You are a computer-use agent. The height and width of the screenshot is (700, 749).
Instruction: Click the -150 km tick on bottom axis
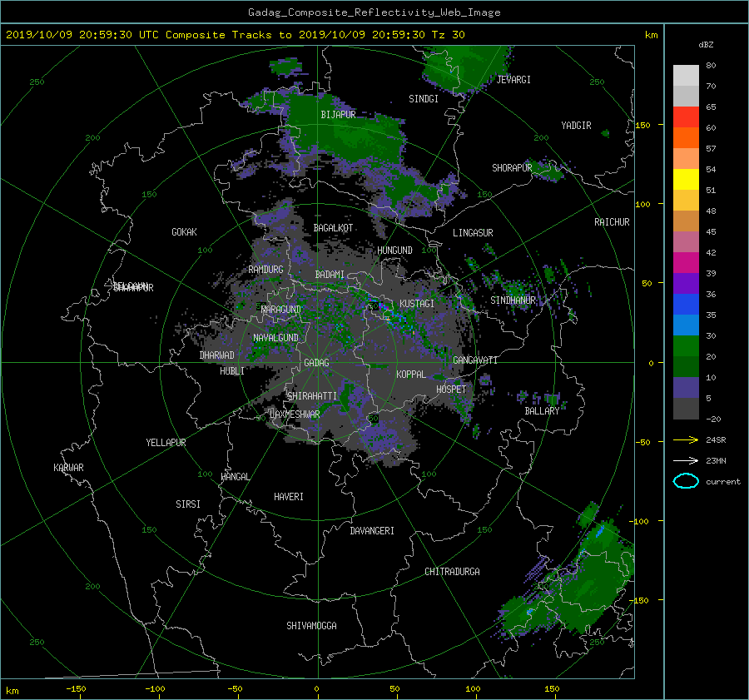76,689
